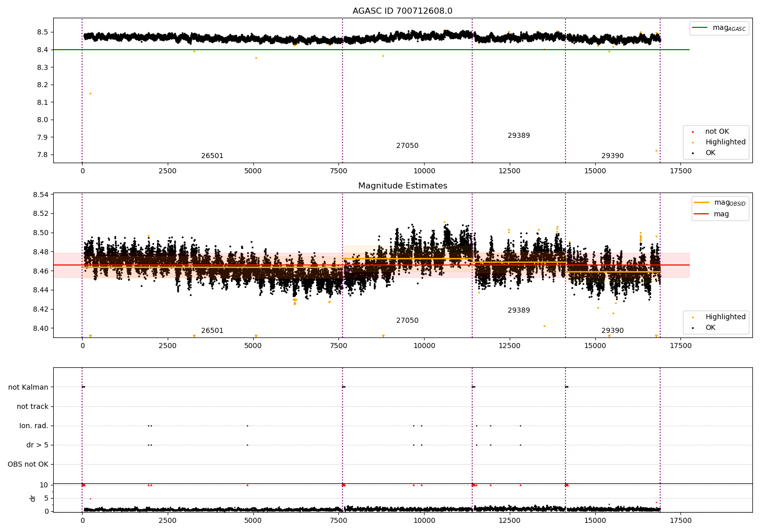Click the vertical "dr" axis label
Image resolution: width=760 pixels, height=532 pixels.
click(x=32, y=498)
